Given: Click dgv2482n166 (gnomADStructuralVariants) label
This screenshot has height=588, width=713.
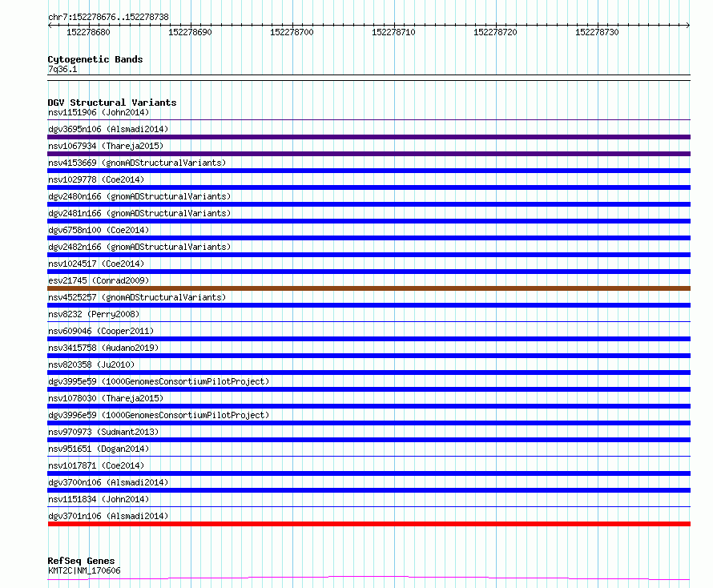Looking at the screenshot, I should pyautogui.click(x=139, y=247).
